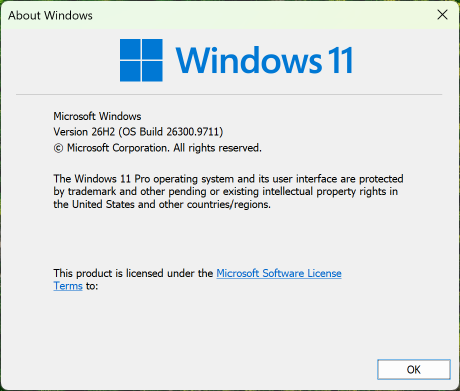Click the Windows 11 logo squares
Viewport: 460px width, 391px height.
141,60
